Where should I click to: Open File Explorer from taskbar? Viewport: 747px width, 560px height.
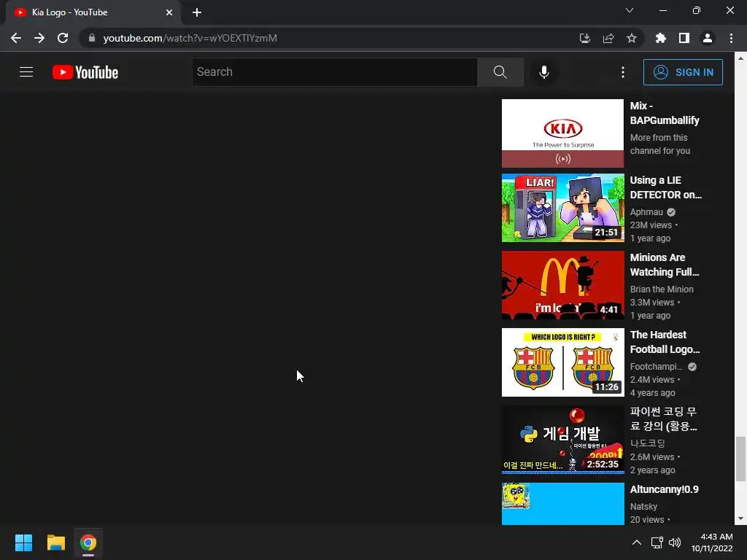click(55, 542)
